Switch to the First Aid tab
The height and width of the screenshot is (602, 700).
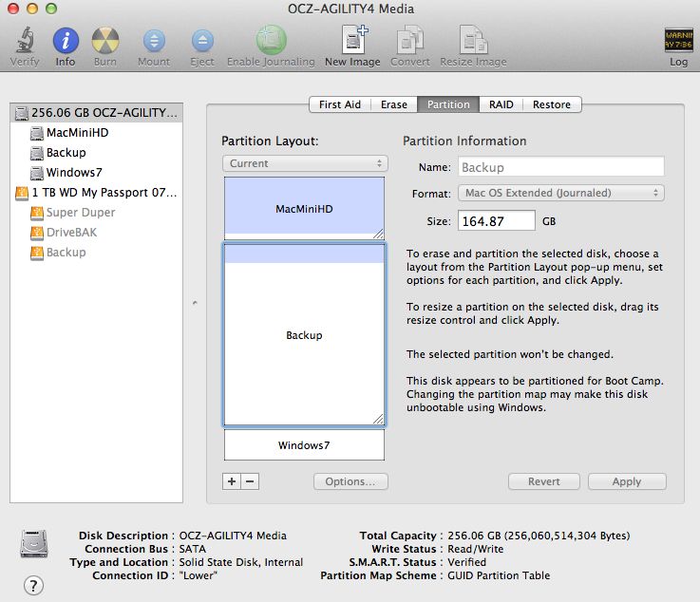tap(339, 104)
